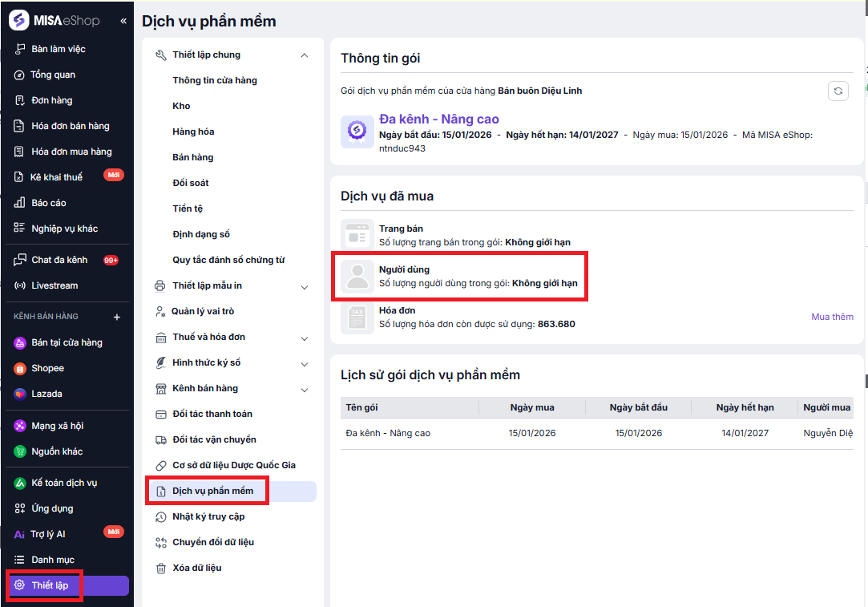868x607 pixels.
Task: Open Thông tin cửa hàng settings
Action: tap(215, 80)
